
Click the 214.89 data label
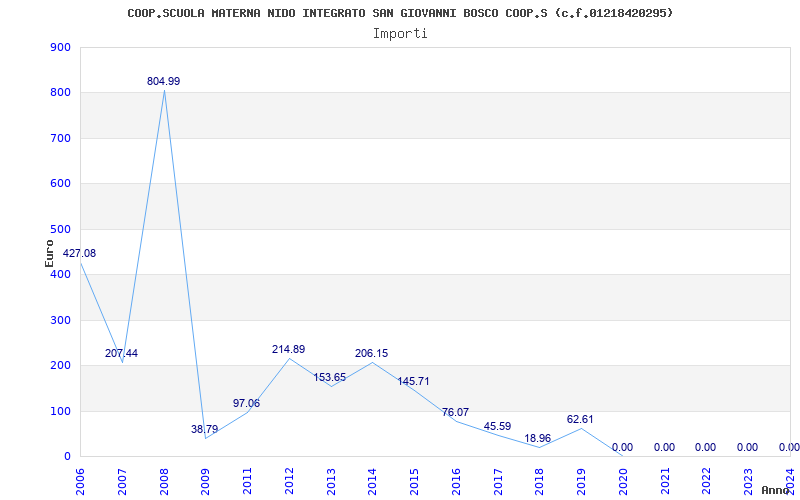tap(288, 349)
